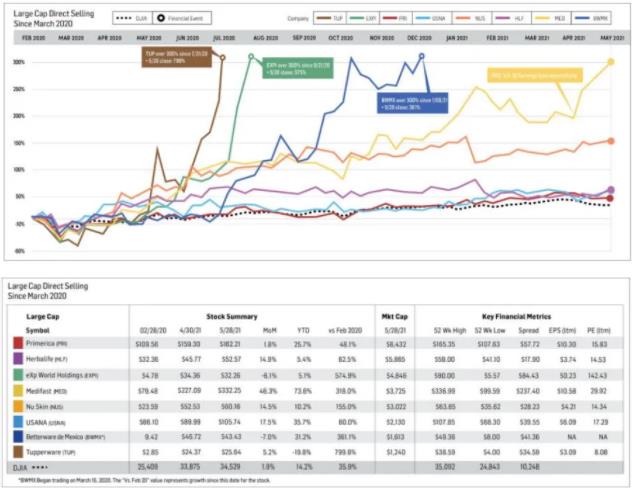
Task: Toggle the BWMX dark-blue legend entry
Action: (x=591, y=18)
